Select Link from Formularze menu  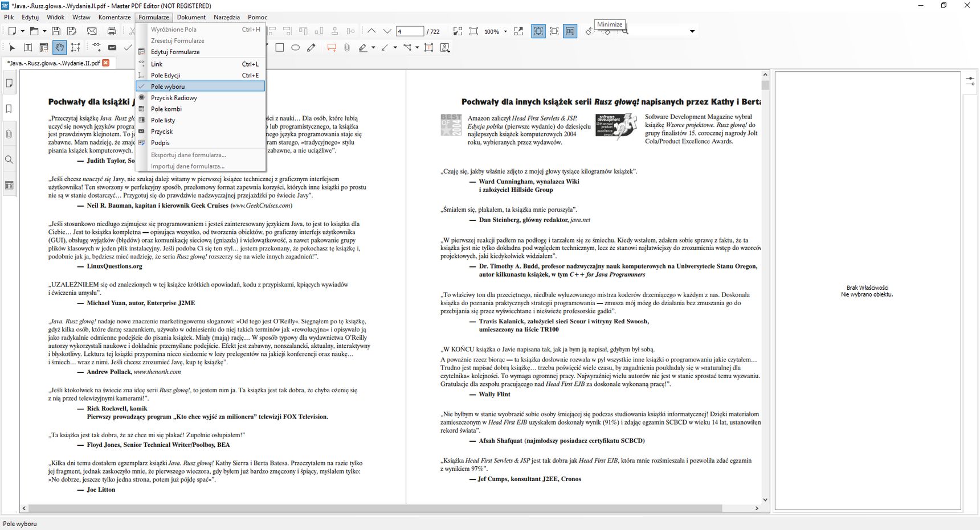click(x=201, y=64)
